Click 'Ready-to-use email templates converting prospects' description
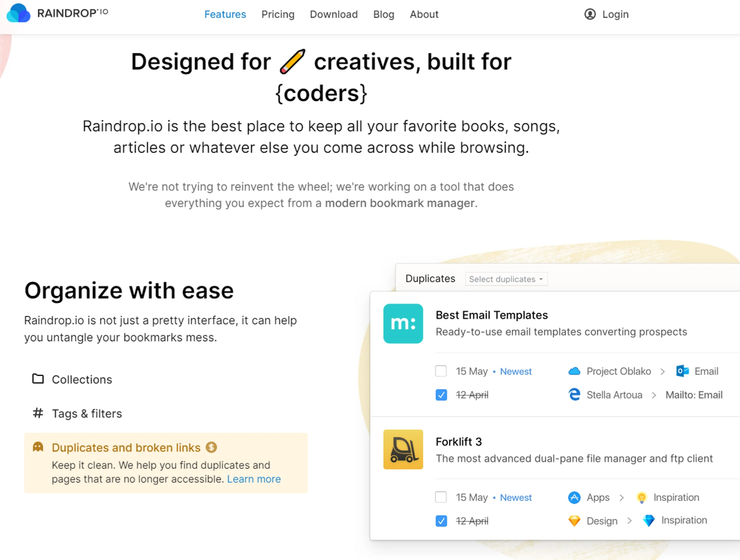The width and height of the screenshot is (740, 560). (x=561, y=332)
